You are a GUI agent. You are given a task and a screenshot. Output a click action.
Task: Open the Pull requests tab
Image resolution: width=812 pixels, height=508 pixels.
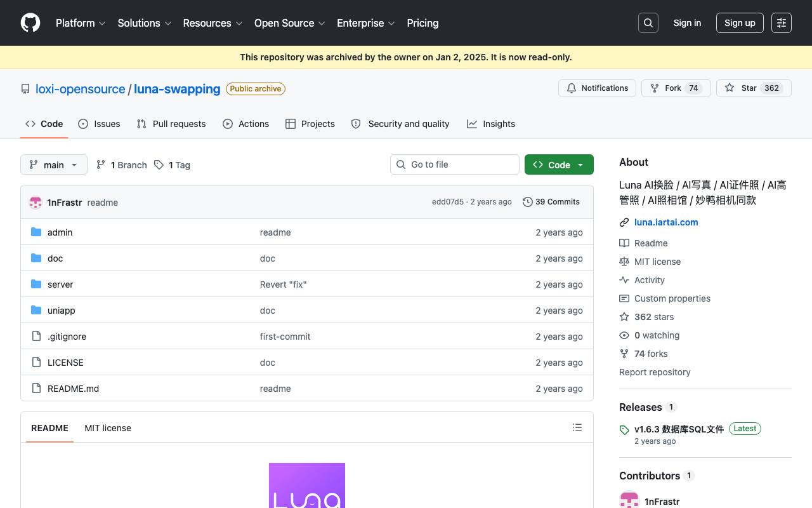pos(171,124)
